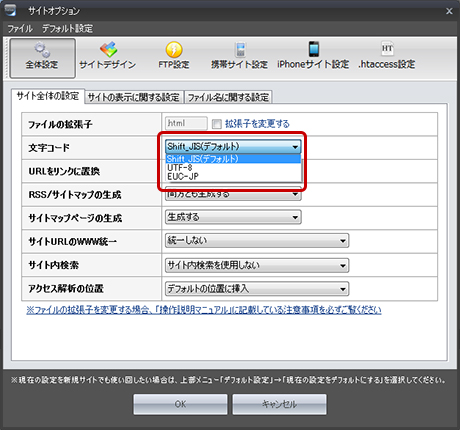Enable the 拡張子を変更する checkbox
Image resolution: width=460 pixels, height=430 pixels.
pyautogui.click(x=217, y=124)
